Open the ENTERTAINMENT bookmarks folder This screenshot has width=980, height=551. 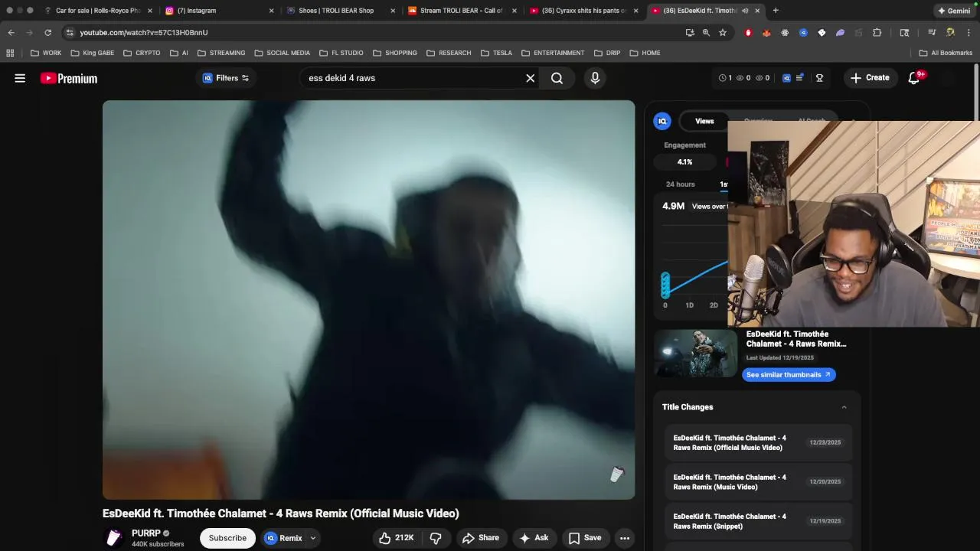[x=553, y=53]
